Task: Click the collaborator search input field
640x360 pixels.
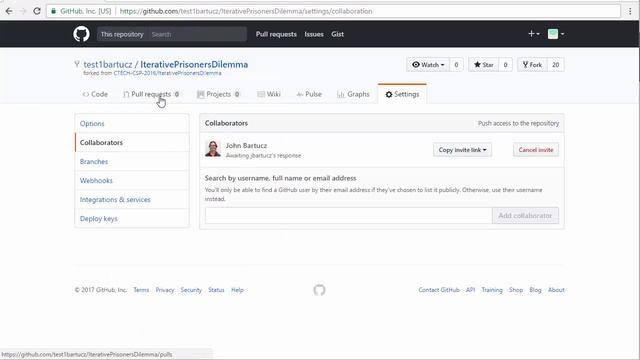Action: pyautogui.click(x=349, y=216)
